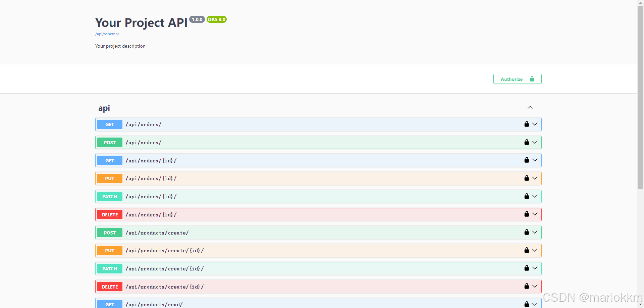Click GET method badge for /api/orders/
Image resolution: width=644 pixels, height=308 pixels.
pyautogui.click(x=110, y=124)
